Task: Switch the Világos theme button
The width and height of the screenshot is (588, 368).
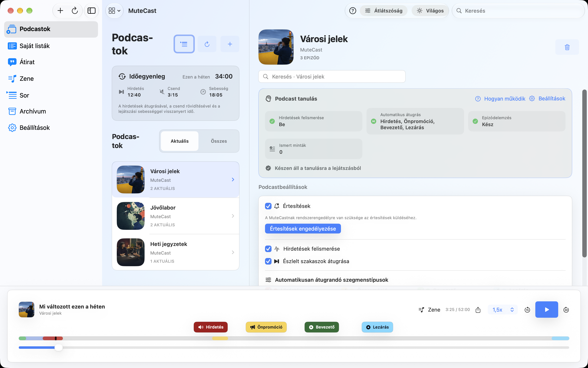Action: click(x=430, y=11)
